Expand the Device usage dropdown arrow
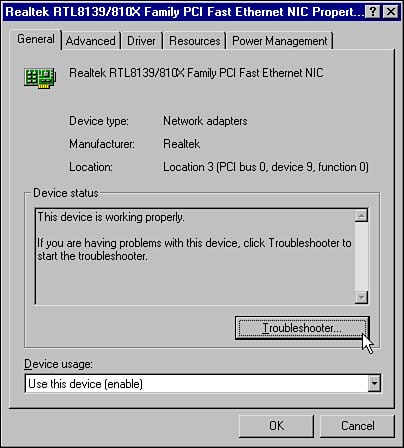Viewport: 404px width, 448px height. tap(374, 383)
